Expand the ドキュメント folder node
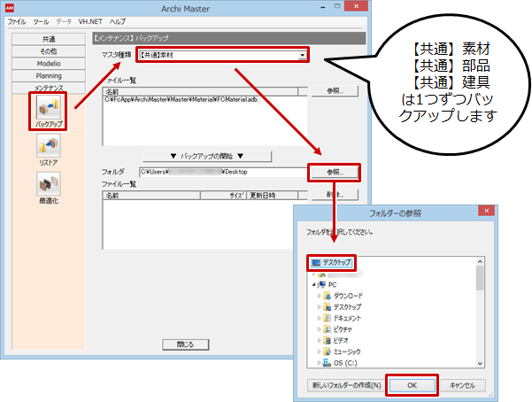Viewport: 532px width, 402px height. tap(320, 318)
